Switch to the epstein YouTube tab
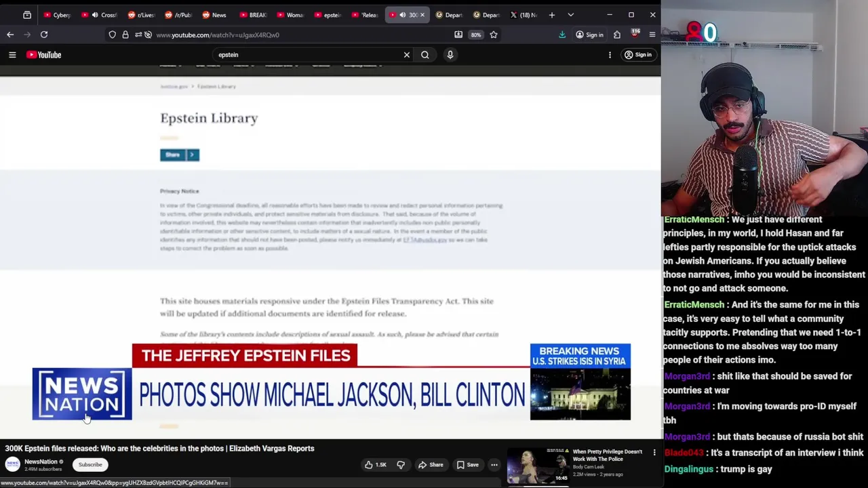The width and height of the screenshot is (868, 488). click(328, 15)
